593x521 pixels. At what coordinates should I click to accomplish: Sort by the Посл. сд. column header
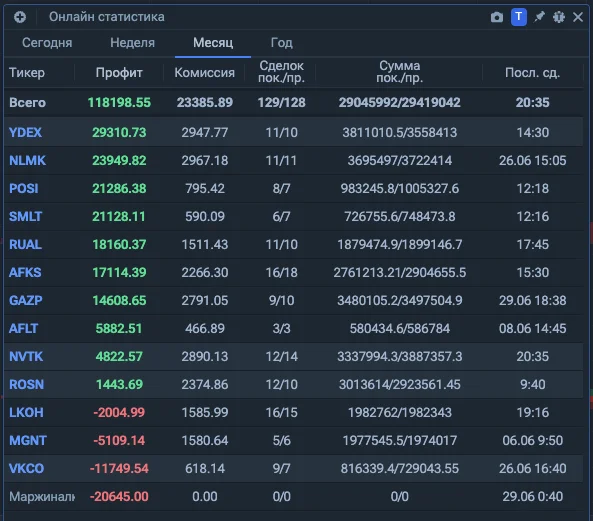tap(532, 73)
